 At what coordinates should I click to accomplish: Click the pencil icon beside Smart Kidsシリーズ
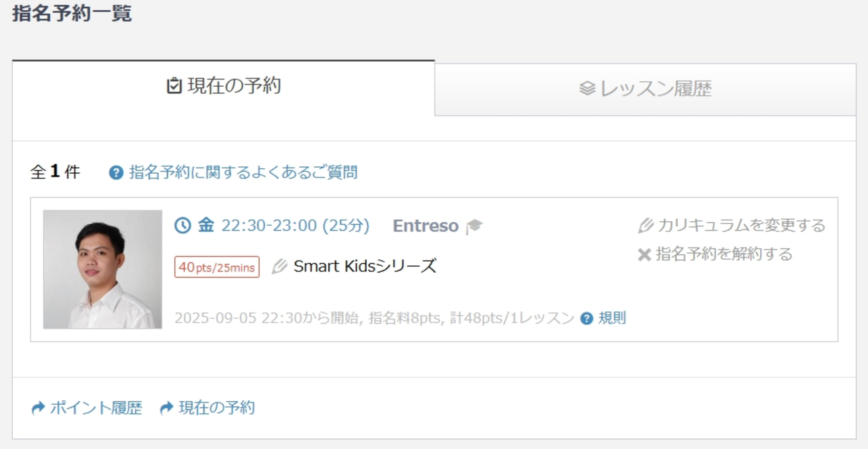pyautogui.click(x=279, y=267)
